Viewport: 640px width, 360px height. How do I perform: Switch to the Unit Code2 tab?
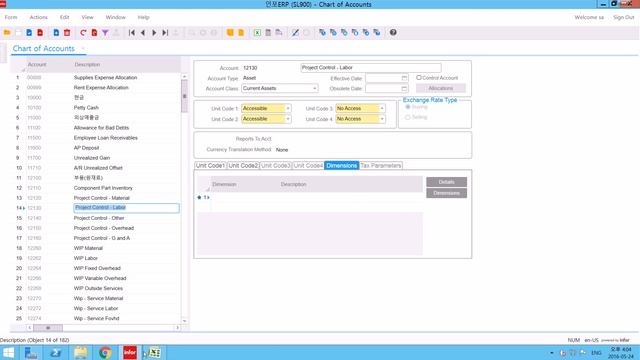[x=243, y=166]
